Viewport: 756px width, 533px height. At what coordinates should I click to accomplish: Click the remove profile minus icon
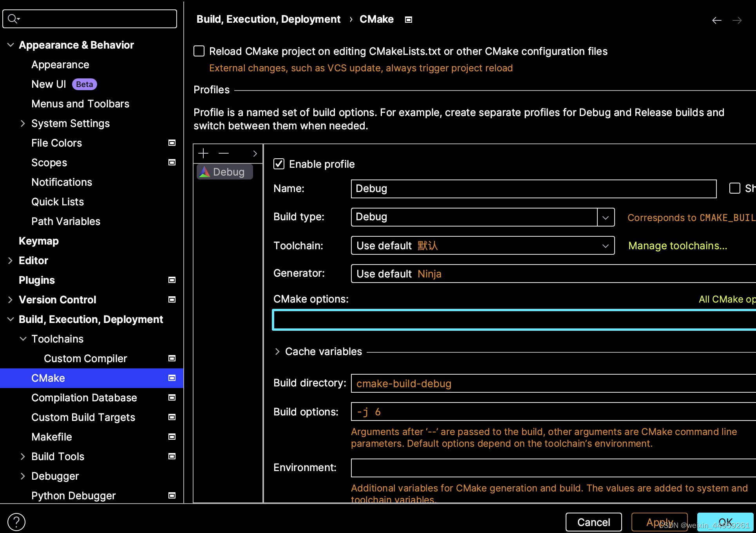(224, 153)
